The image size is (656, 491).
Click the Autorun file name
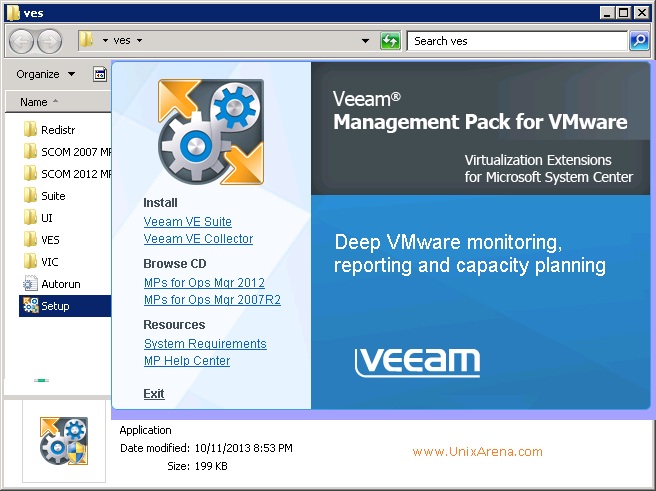tap(61, 284)
